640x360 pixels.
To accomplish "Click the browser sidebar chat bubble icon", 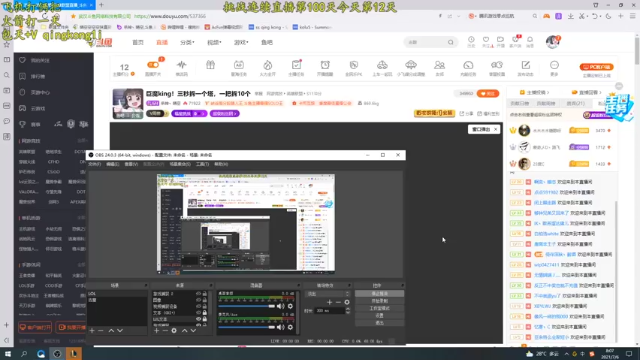I will coord(7,121).
